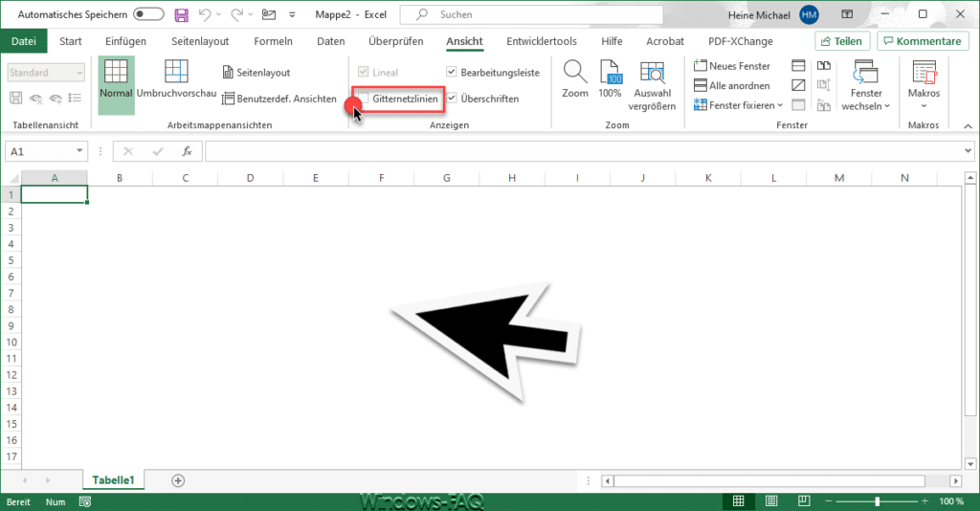Click the split window icon in Fenster group
Viewport: 980px width, 511px height.
point(798,66)
